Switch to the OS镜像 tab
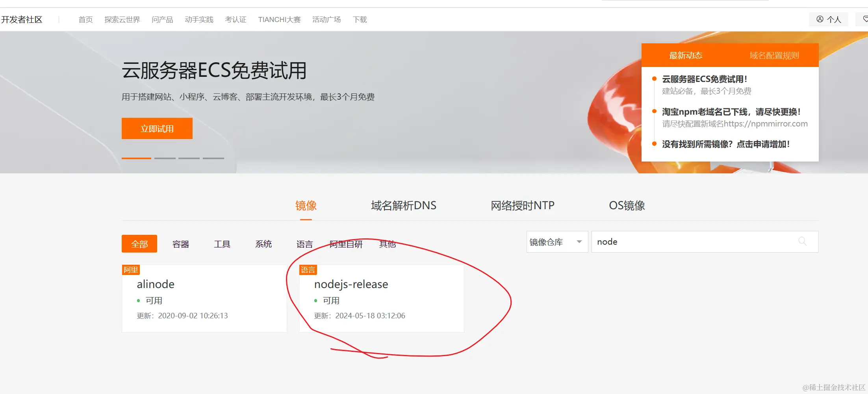This screenshot has width=868, height=394. coord(627,205)
